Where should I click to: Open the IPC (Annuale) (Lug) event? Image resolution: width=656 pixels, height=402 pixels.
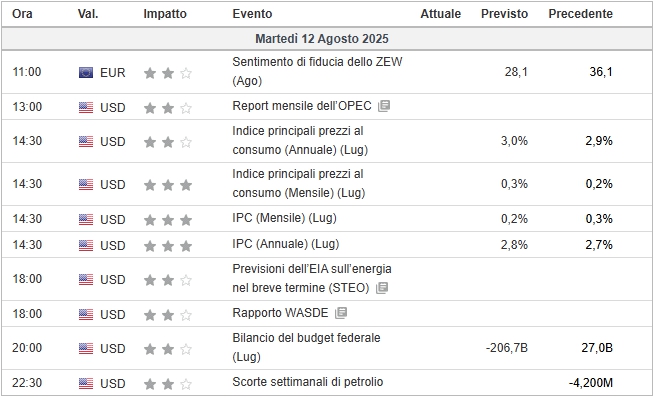pos(286,244)
